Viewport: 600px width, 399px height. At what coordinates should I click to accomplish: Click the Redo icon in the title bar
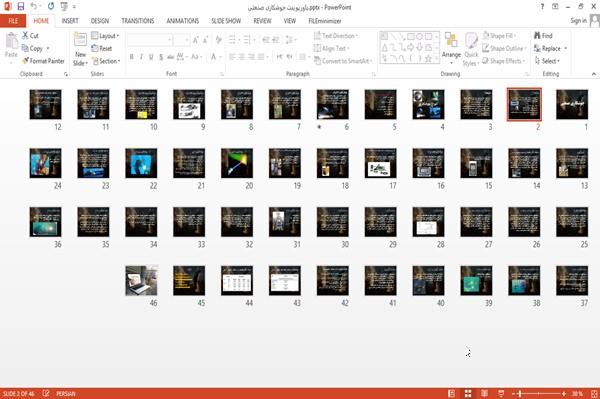point(51,7)
